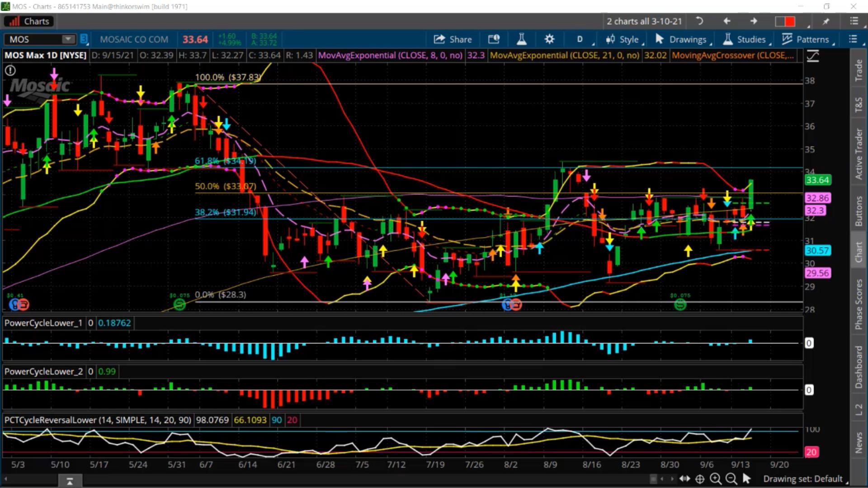Screen dimensions: 868x488
Task: Toggle the symbol link number icon beside MOS
Action: coord(84,39)
